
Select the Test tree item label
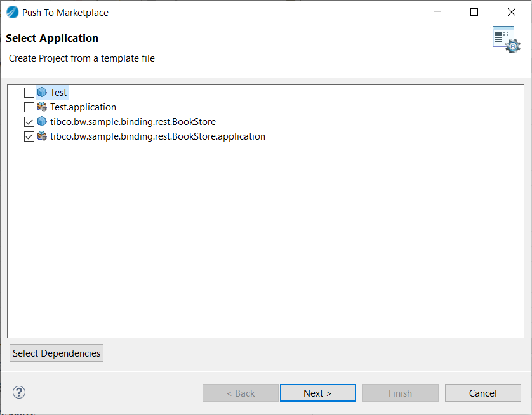pos(58,92)
